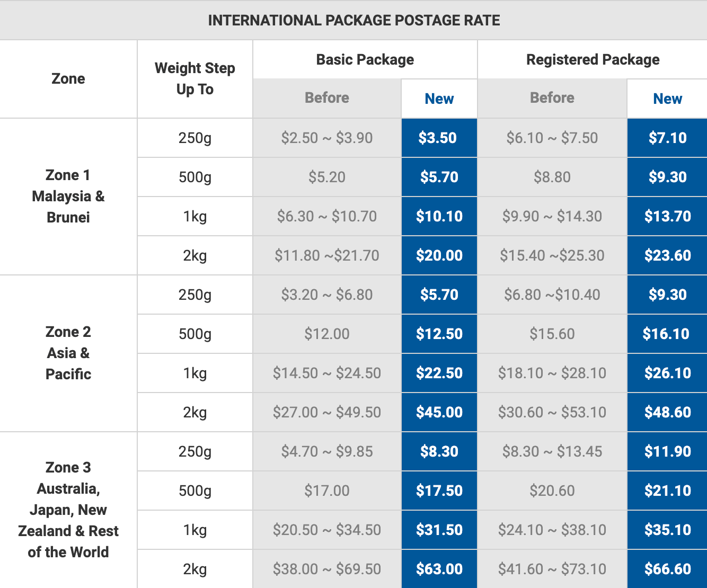Select the '$41.60 ~ $73.10' previous rate cell
This screenshot has height=588, width=707.
pos(552,569)
